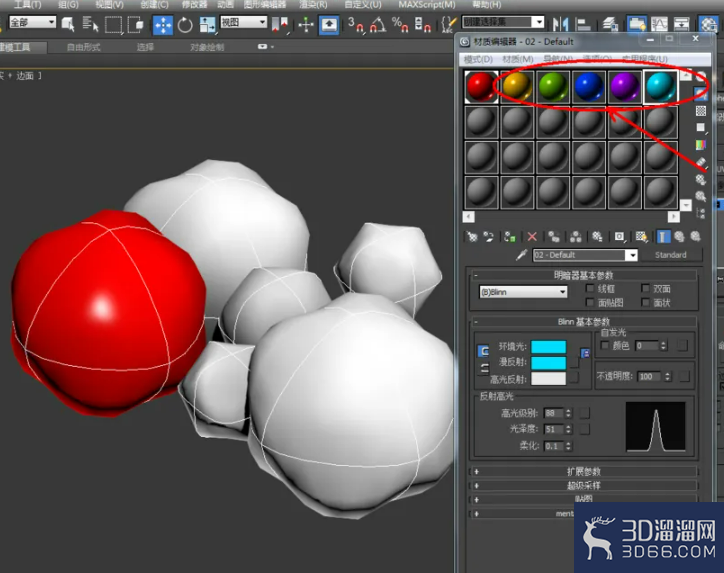The image size is (724, 573).
Task: Select the Rotate tool in main toolbar
Action: [185, 24]
